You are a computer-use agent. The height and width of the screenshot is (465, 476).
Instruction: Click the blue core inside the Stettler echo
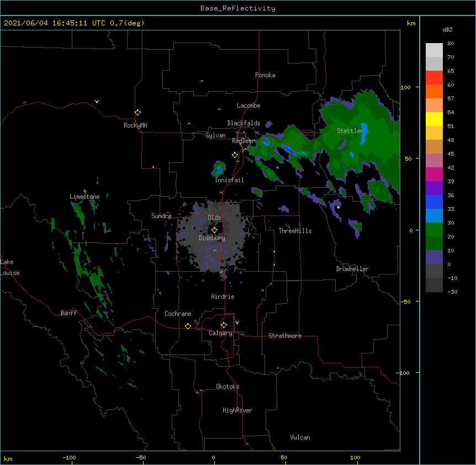coord(364,134)
